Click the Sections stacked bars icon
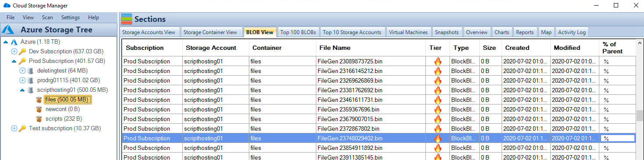This screenshot has width=644, height=160. (126, 19)
